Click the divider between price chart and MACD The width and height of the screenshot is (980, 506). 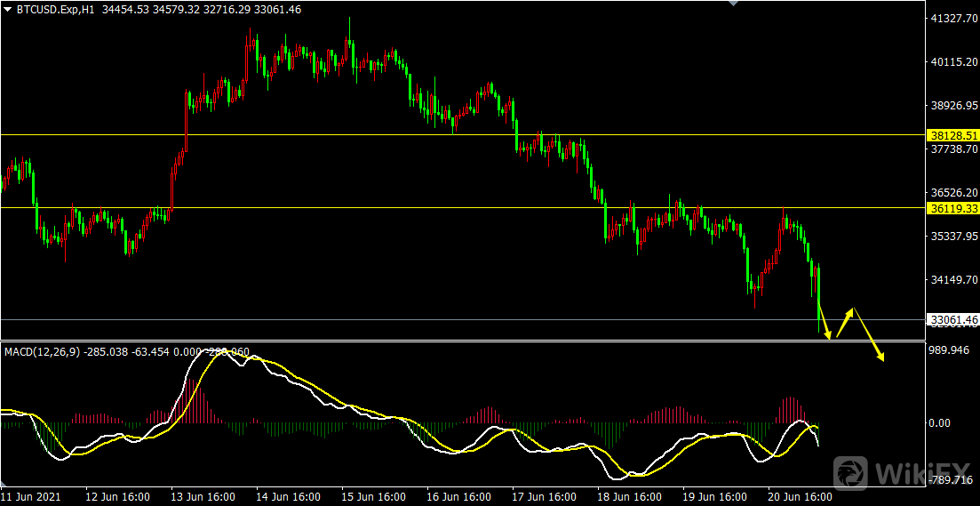444,341
